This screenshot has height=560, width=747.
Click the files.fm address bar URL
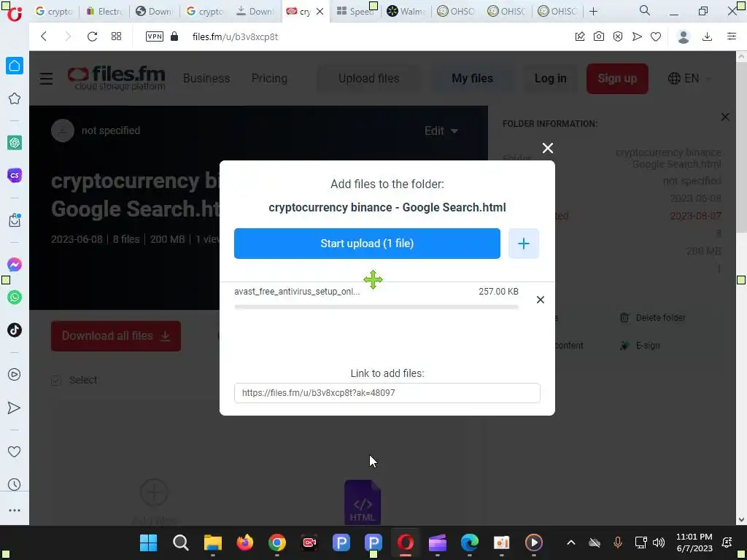coord(236,36)
